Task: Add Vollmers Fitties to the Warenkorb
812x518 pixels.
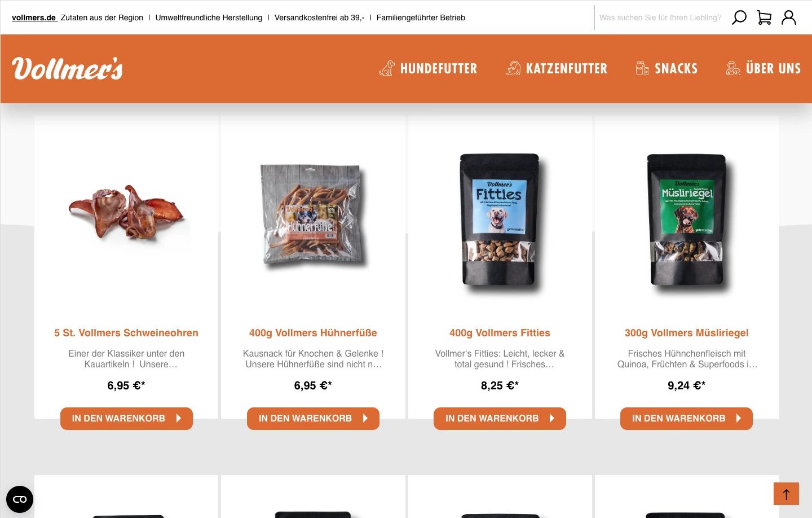Action: point(500,419)
